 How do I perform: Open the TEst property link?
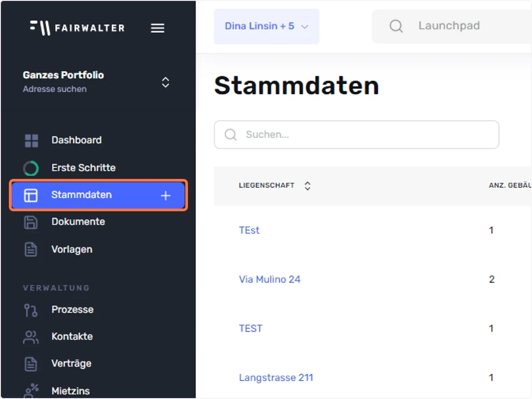click(249, 230)
